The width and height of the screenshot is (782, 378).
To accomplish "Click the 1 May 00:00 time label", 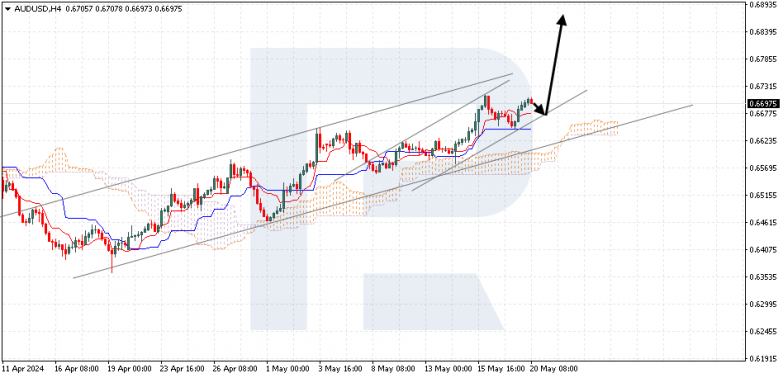I will pyautogui.click(x=288, y=369).
